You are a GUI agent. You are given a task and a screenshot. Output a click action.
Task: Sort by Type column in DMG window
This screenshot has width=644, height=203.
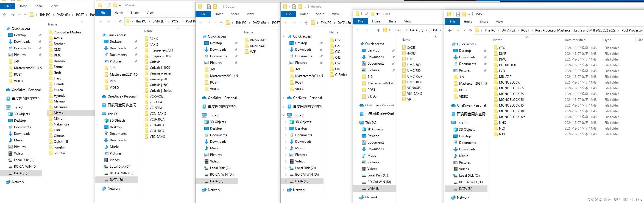coord(608,40)
